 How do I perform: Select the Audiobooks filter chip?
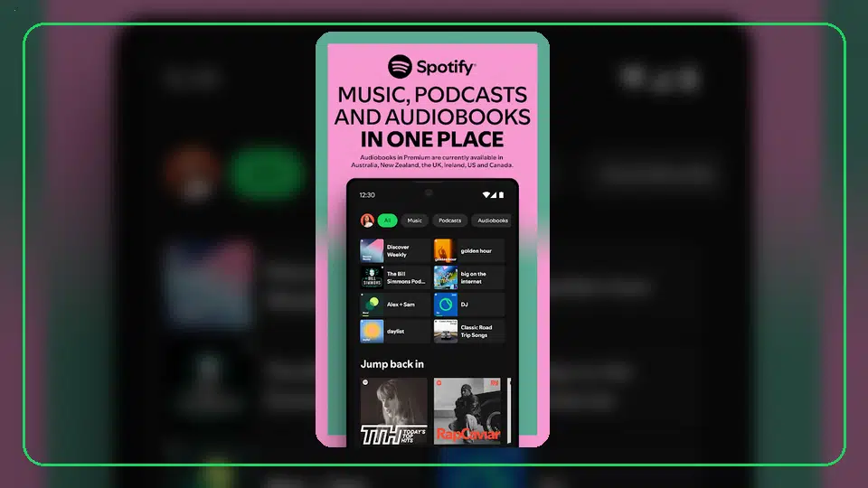pos(492,221)
